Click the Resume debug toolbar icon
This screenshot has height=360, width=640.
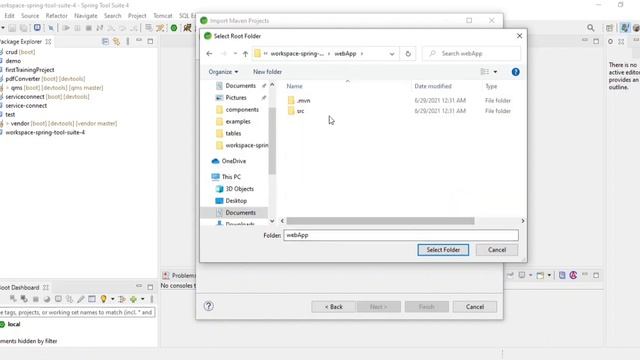tap(66, 28)
